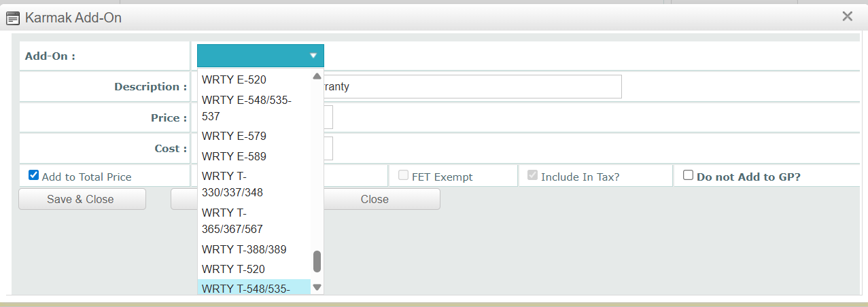Select WRTY E-520 from the list
Image resolution: width=868 pixels, height=307 pixels.
pyautogui.click(x=254, y=79)
